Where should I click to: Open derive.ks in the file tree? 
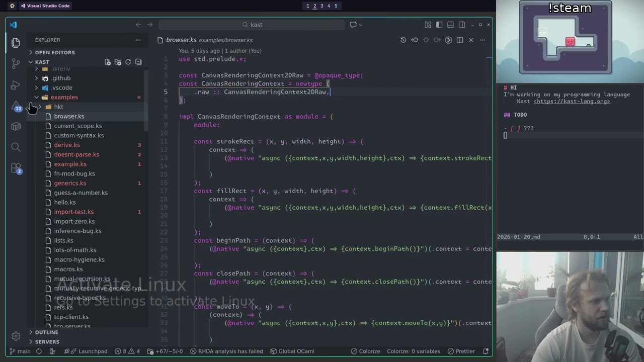pos(67,145)
